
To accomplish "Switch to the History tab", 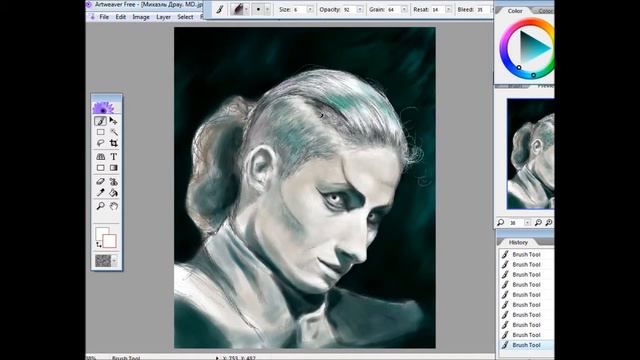I will (x=518, y=242).
